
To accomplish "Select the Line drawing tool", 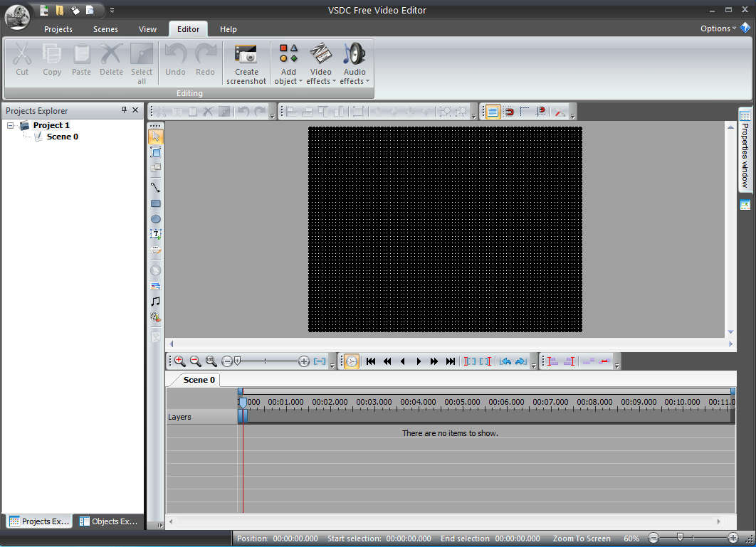I will point(156,187).
